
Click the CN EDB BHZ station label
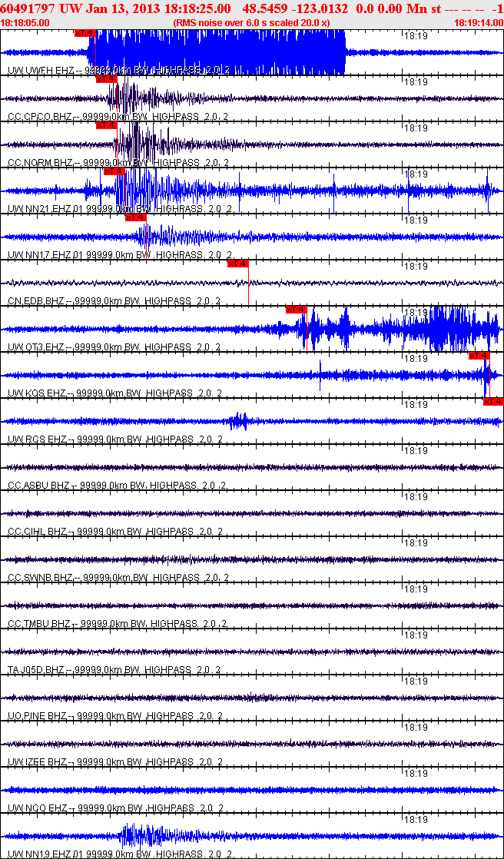coord(114,300)
